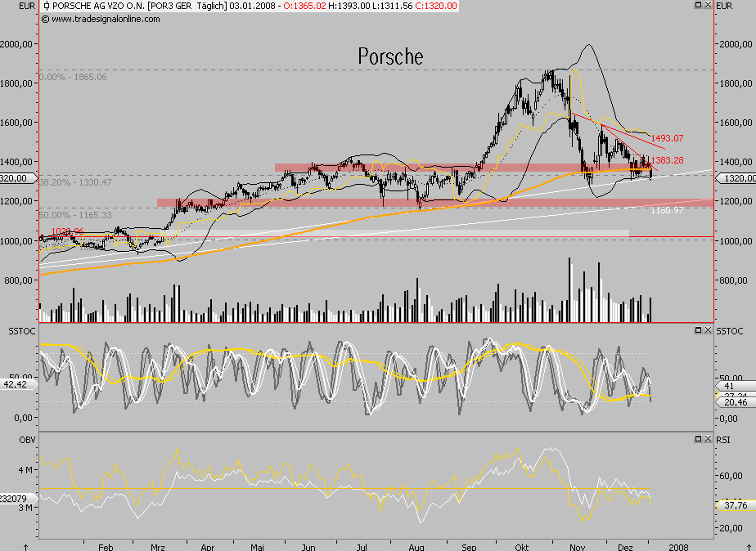Click the 232079 OBV value marker
Viewport: 756px width, 551px height.
point(17,499)
